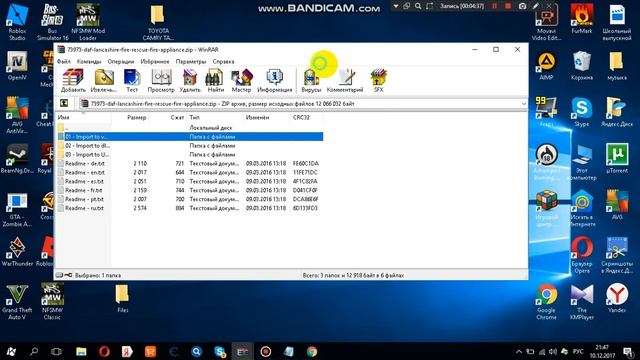This screenshot has height=360, width=640.
Task: Open Bus Simulator 16 desktop shortcut
Action: pos(52,22)
